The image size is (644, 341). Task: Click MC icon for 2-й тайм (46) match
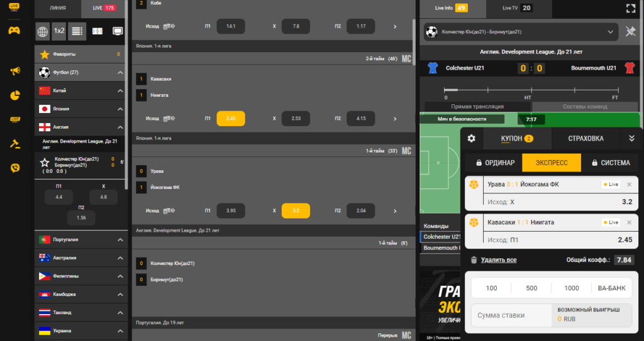click(x=407, y=58)
